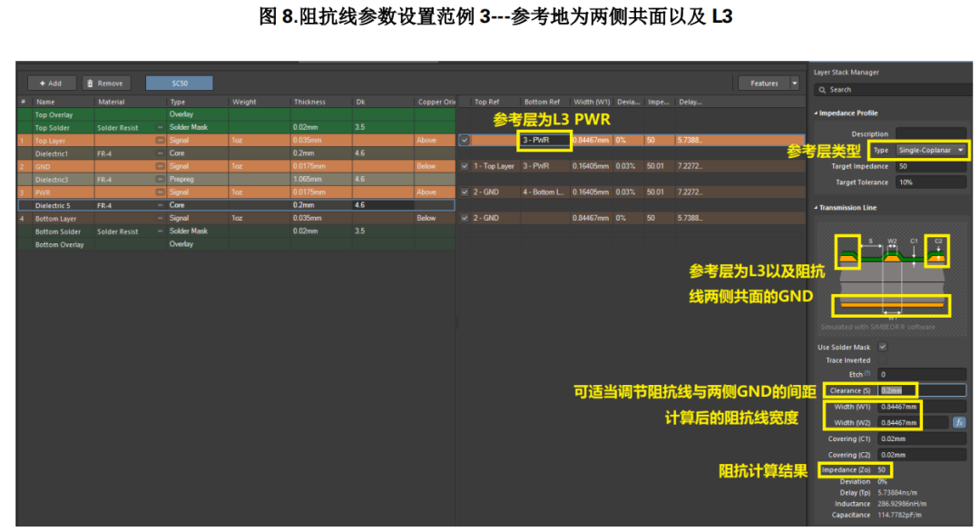The width and height of the screenshot is (980, 532).
Task: Click the Width (W1) value field
Action: point(922,407)
